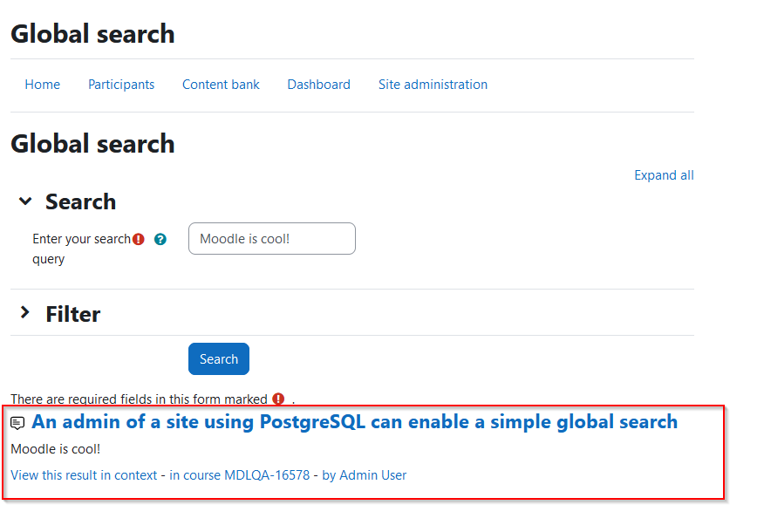Open Site administration tab
Screen dimensions: 764x532
(433, 85)
